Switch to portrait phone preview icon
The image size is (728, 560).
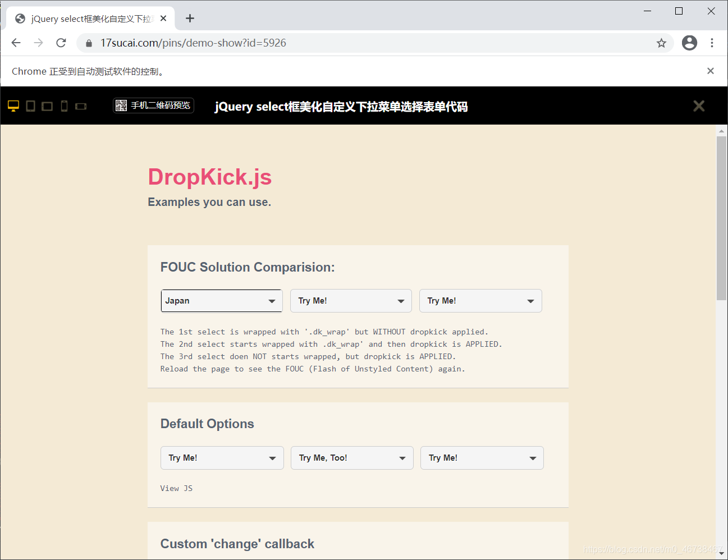(65, 106)
